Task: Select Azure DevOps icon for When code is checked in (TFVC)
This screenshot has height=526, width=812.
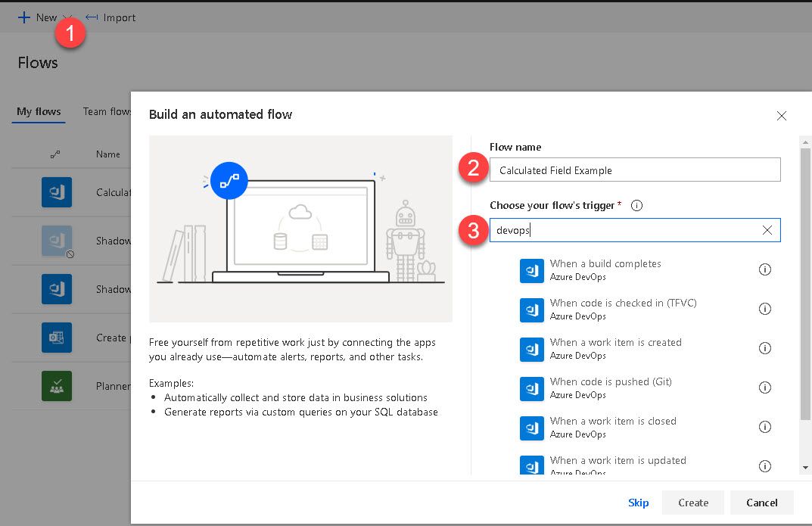Action: pos(532,310)
